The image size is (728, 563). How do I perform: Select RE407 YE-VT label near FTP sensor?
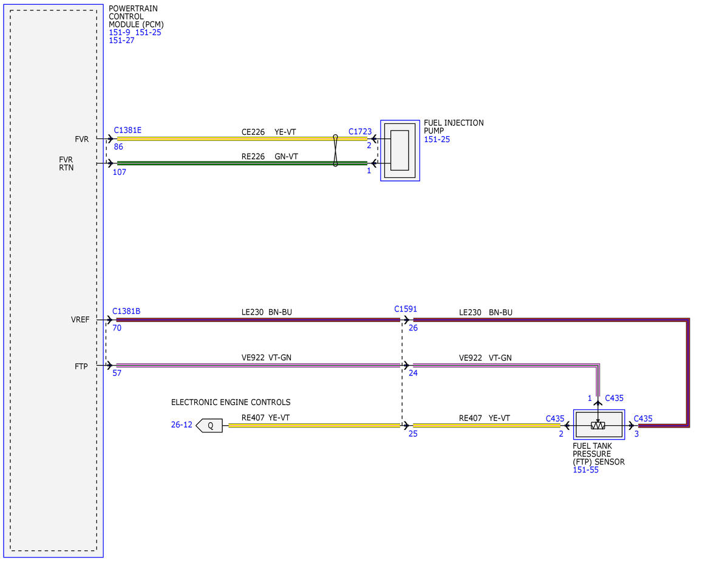click(485, 418)
